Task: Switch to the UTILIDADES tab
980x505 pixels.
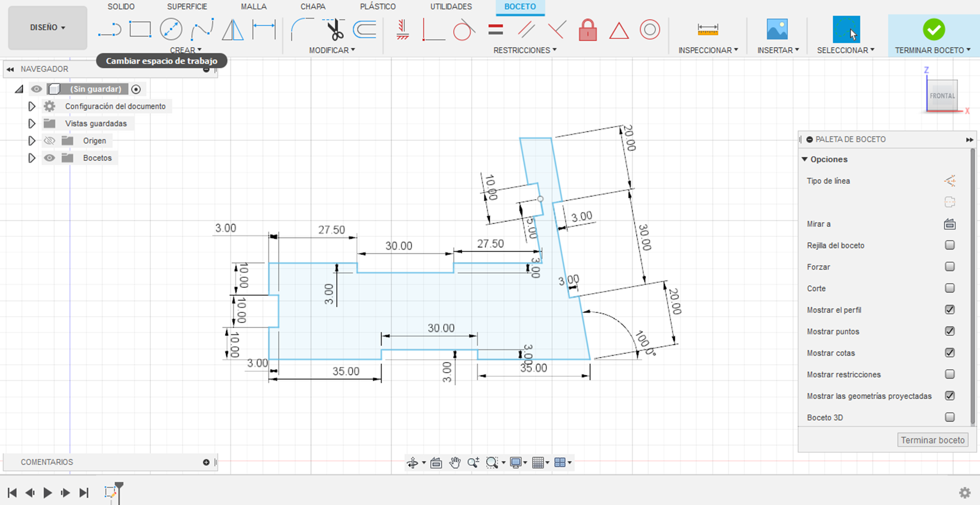Action: (451, 7)
